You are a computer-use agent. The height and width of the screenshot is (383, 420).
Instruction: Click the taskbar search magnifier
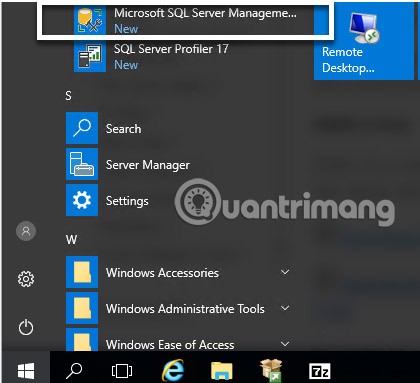click(74, 370)
